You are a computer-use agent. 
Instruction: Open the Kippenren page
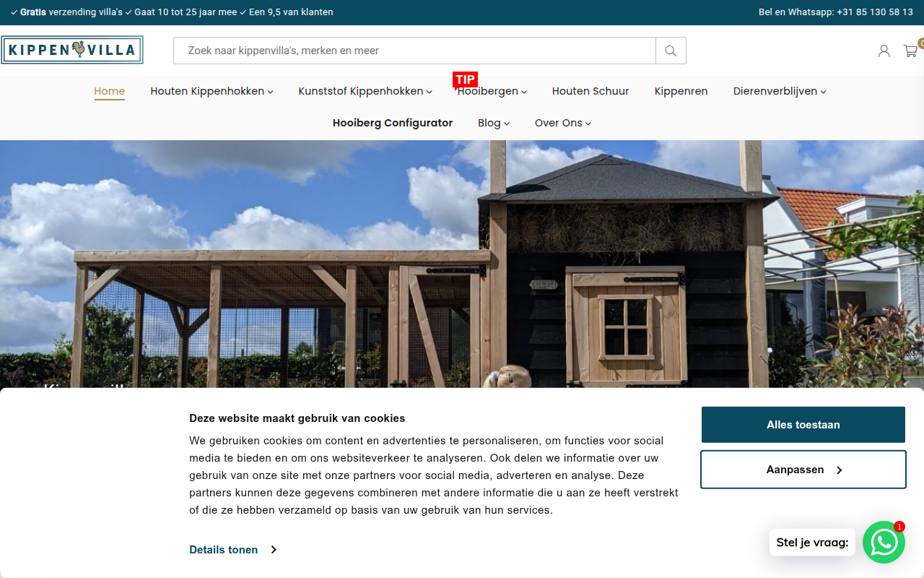tap(681, 91)
